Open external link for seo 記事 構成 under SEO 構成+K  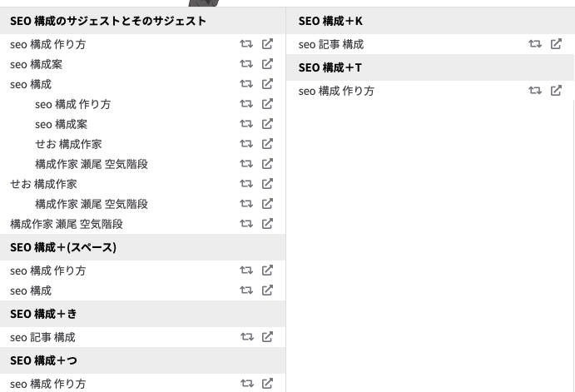point(556,44)
